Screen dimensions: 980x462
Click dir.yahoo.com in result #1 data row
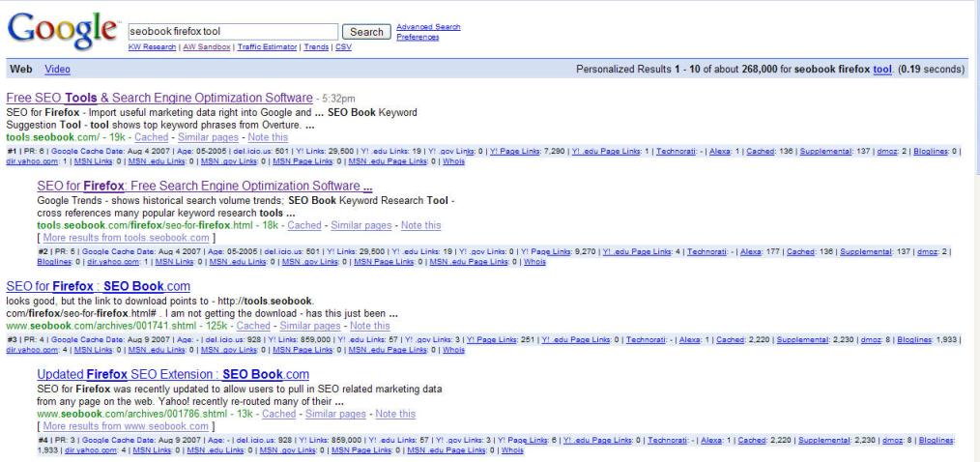[33, 161]
